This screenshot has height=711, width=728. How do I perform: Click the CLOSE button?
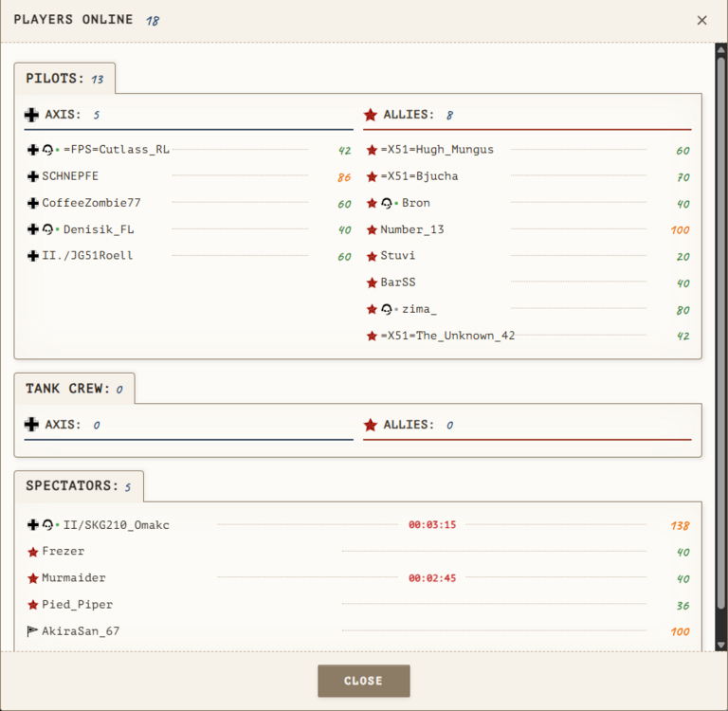tap(364, 681)
